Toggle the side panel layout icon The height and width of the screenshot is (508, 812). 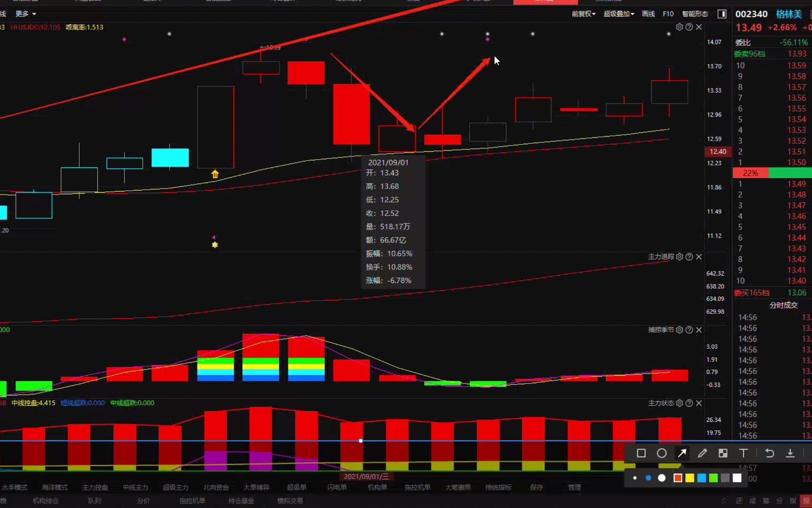click(722, 14)
